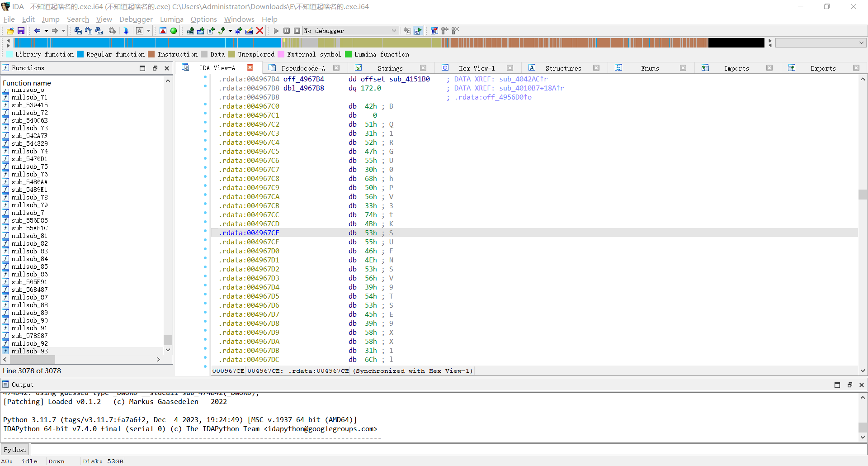Click the highlighted C graph view icon
This screenshot has height=466, width=868.
click(x=418, y=31)
